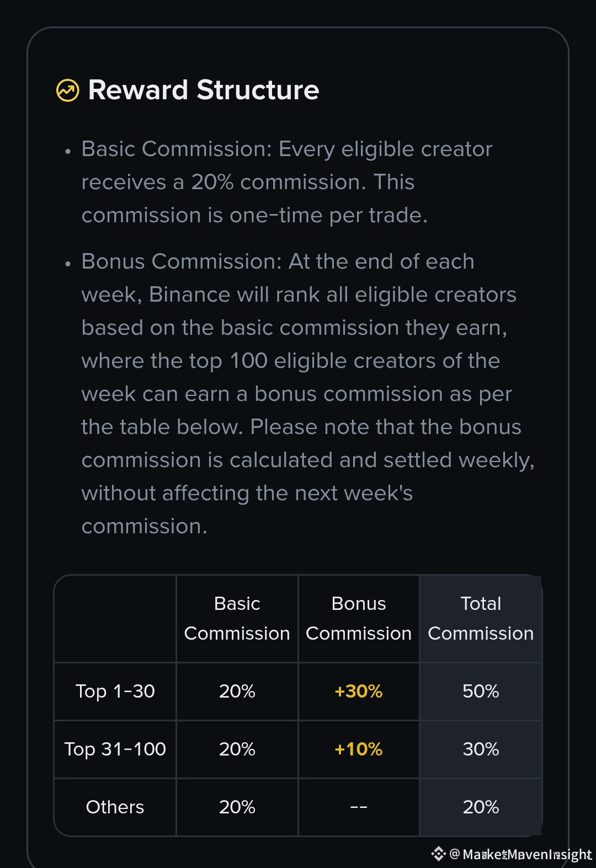Screen dimensions: 596x868
Task: Click the 20% basic cell in Top 1-30 row
Action: click(x=237, y=691)
